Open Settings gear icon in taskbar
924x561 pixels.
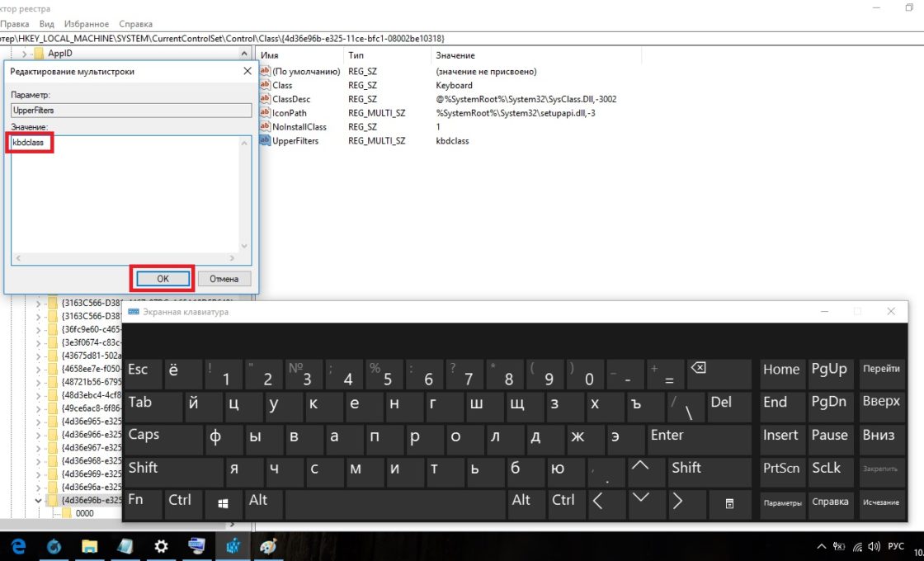(x=161, y=546)
